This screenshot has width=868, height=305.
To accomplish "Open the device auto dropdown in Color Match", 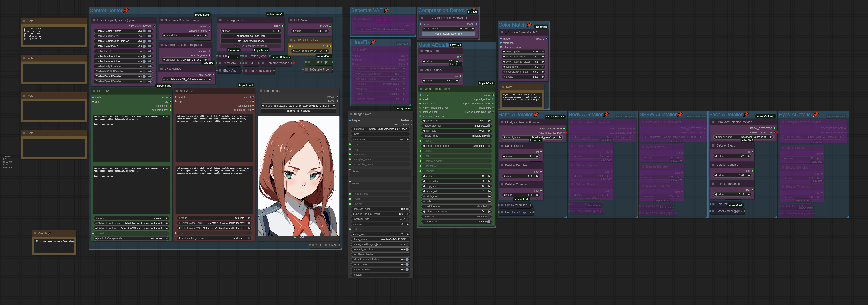I will click(524, 77).
